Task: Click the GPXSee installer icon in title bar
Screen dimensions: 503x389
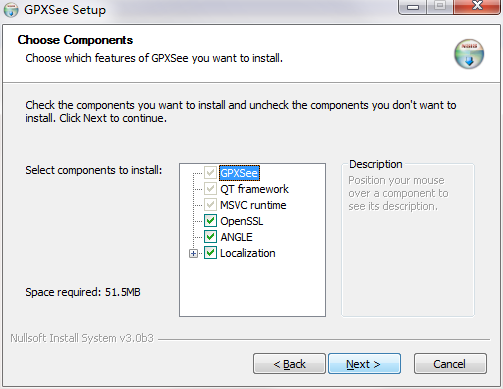Action: pyautogui.click(x=11, y=10)
